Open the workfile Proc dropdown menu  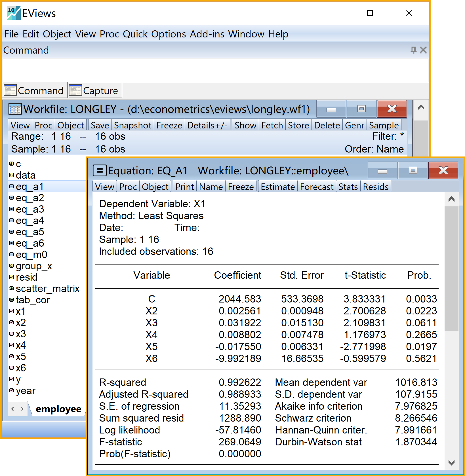(x=43, y=125)
